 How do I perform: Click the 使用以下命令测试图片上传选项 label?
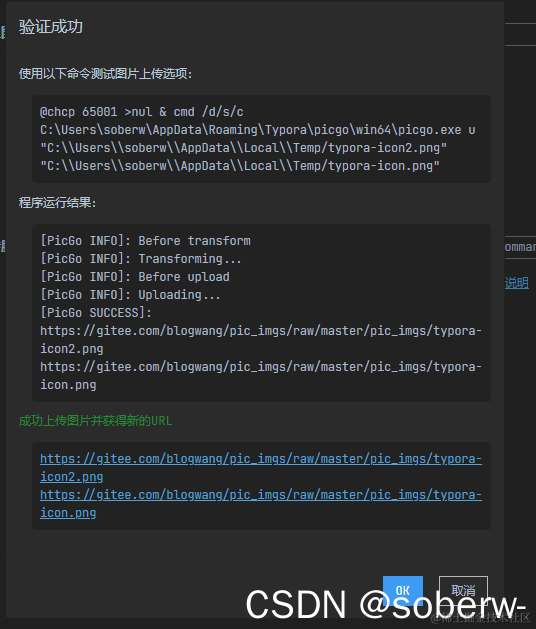pos(106,74)
